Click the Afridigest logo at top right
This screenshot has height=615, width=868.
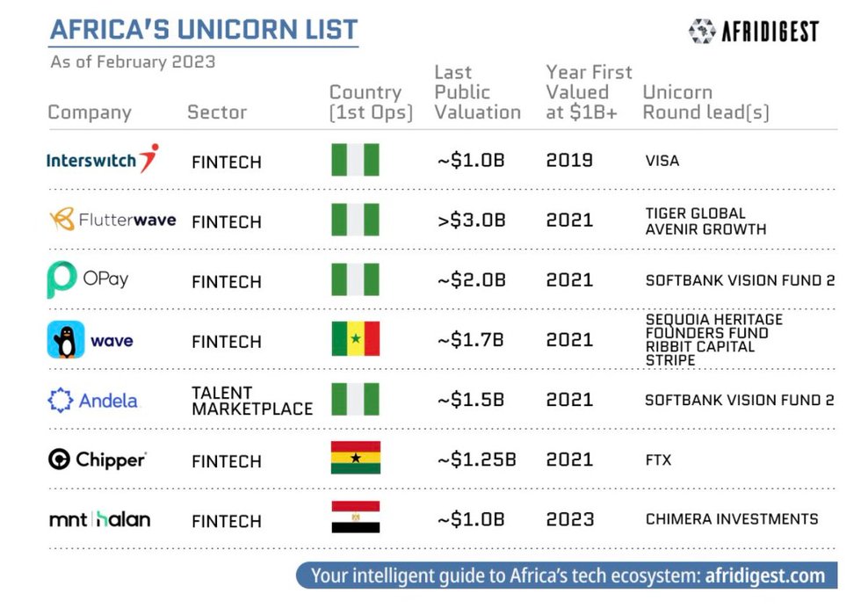pos(754,31)
